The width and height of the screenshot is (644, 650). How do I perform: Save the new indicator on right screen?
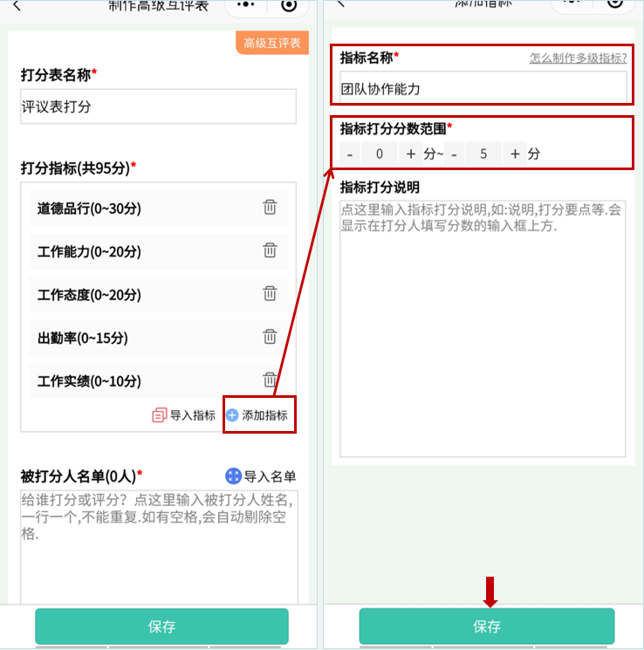coord(487,626)
